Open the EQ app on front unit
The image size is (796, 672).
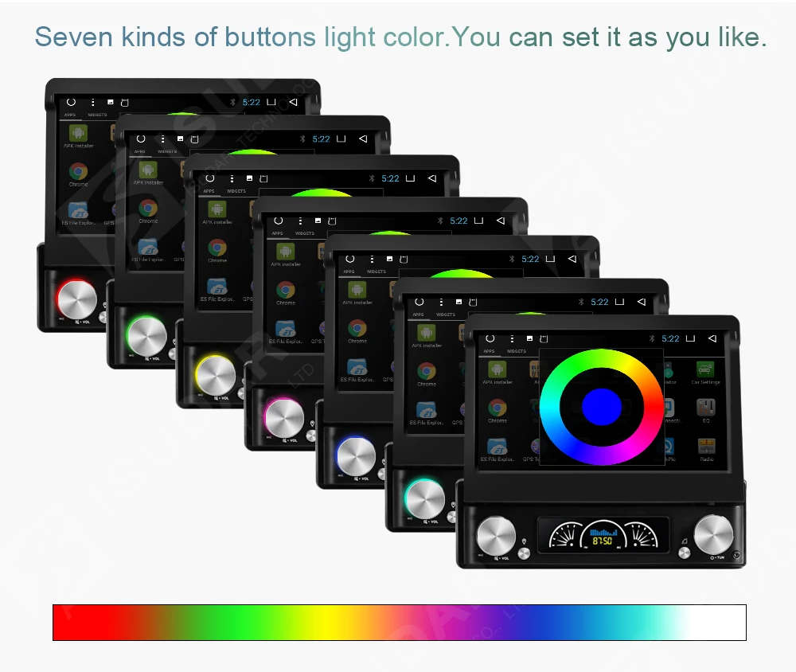click(x=705, y=411)
